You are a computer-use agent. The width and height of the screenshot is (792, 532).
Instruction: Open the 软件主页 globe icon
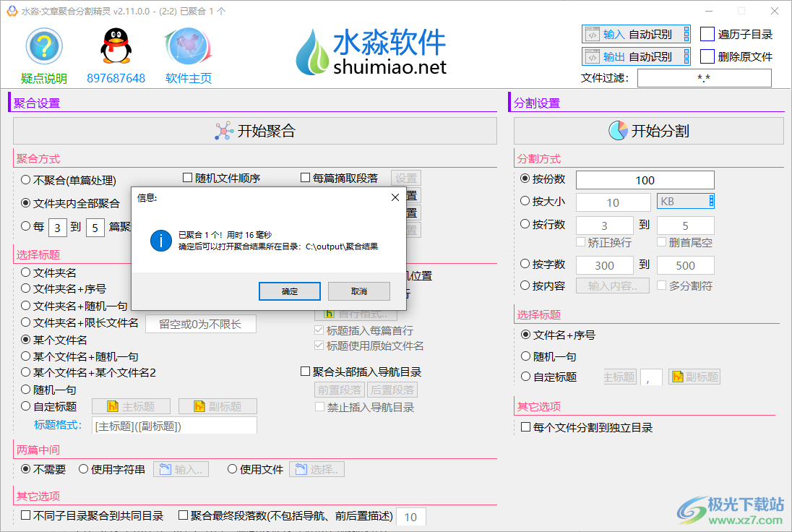click(189, 46)
